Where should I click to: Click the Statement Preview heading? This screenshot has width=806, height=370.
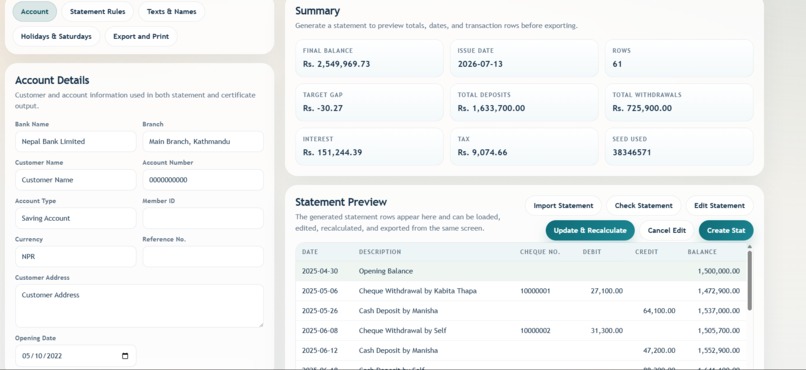341,202
